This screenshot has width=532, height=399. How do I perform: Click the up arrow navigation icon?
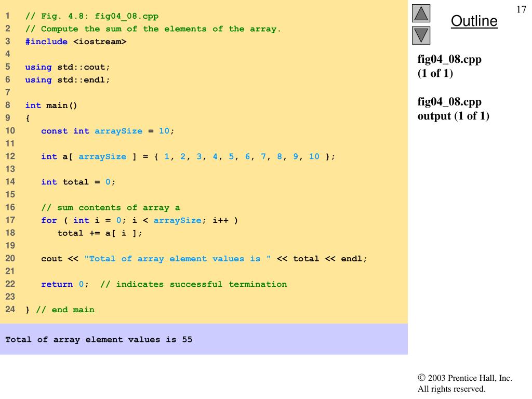click(x=422, y=13)
